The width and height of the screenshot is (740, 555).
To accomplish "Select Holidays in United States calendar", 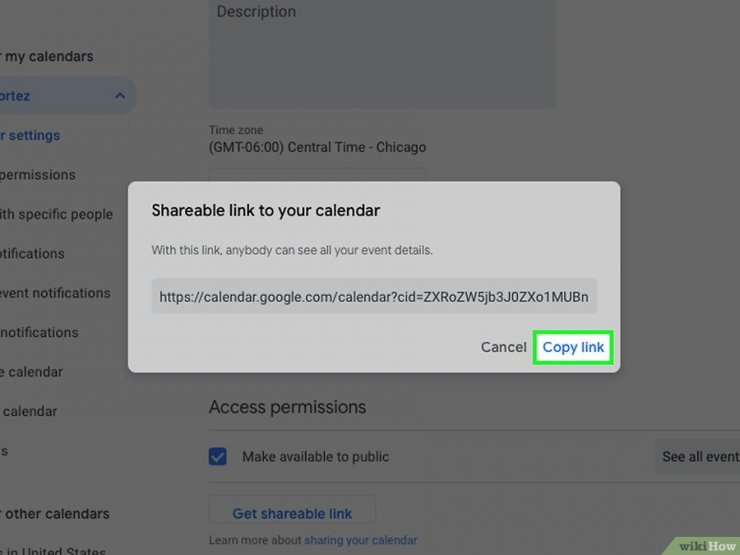I will click(x=56, y=549).
